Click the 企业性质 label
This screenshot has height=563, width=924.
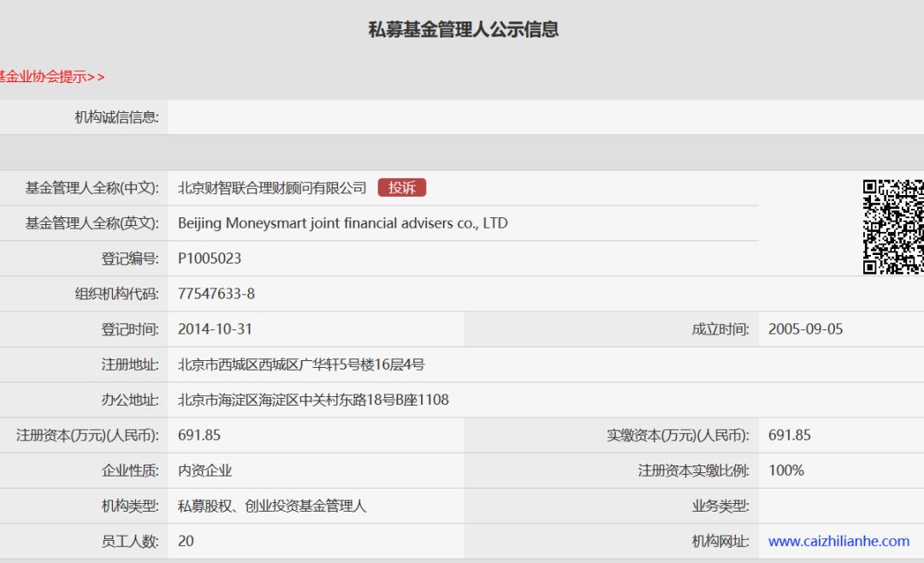click(130, 471)
